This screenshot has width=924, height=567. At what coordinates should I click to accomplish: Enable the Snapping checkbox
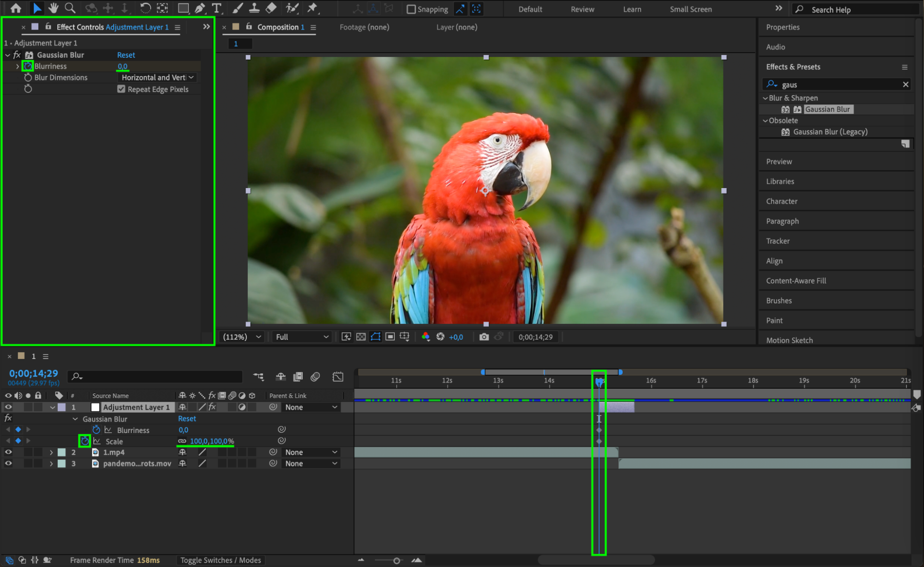click(411, 9)
